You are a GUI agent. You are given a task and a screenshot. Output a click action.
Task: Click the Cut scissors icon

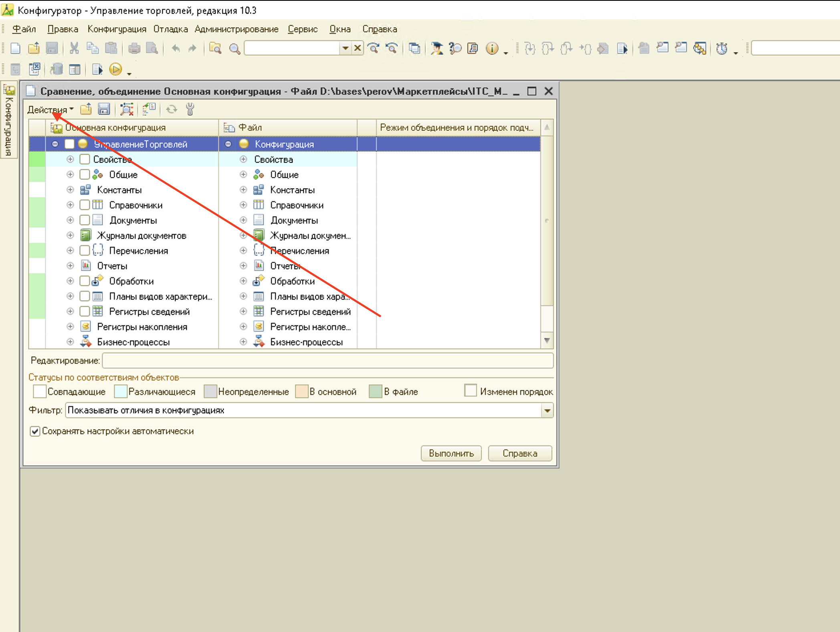(x=74, y=48)
